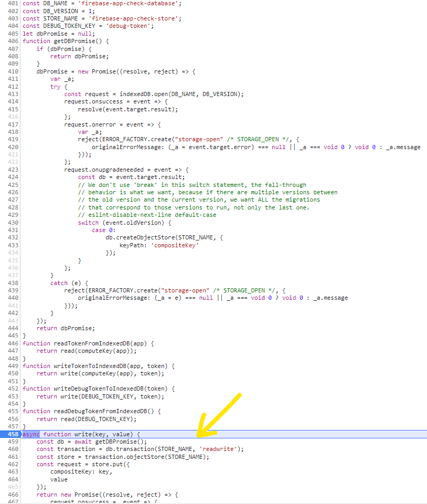This screenshot has width=427, height=504.
Task: Click line number 458 in the gutter
Action: click(13, 434)
